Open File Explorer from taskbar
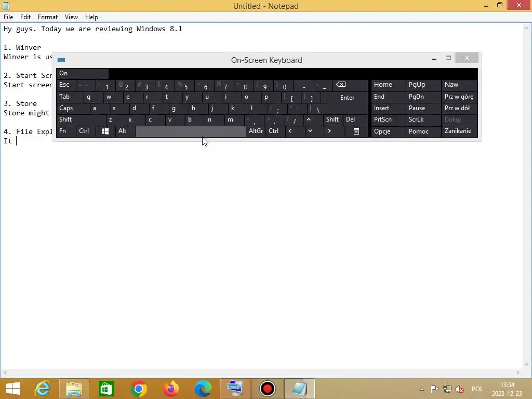Screen dimensions: 532x399 pyautogui.click(x=74, y=389)
